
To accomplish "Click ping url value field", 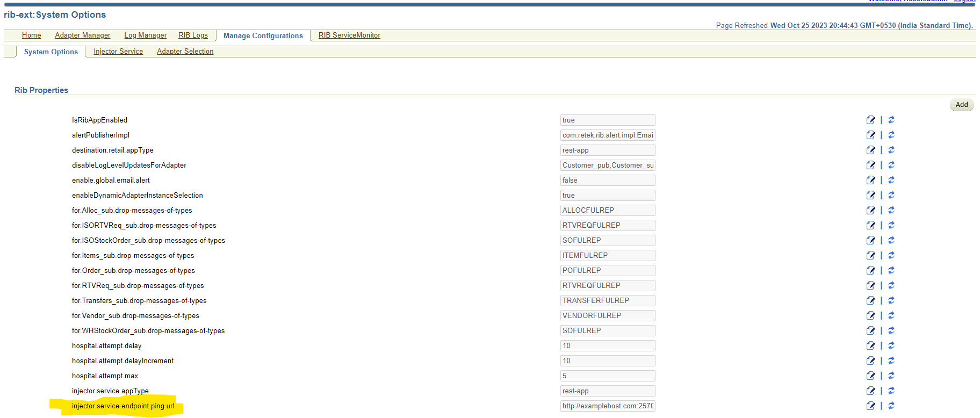I will tap(608, 406).
